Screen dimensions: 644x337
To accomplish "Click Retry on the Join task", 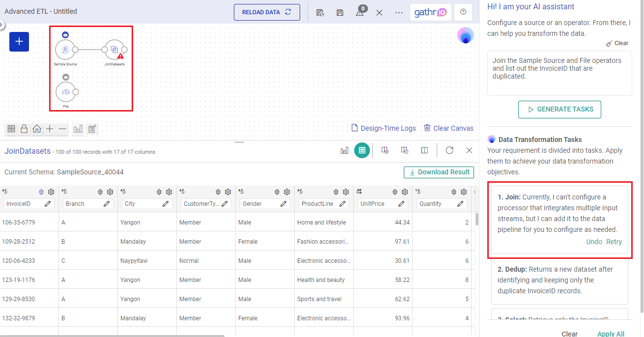I will 614,242.
